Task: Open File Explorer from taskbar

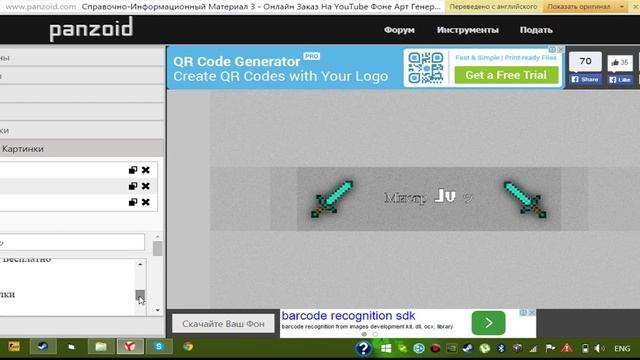Action: [101, 347]
